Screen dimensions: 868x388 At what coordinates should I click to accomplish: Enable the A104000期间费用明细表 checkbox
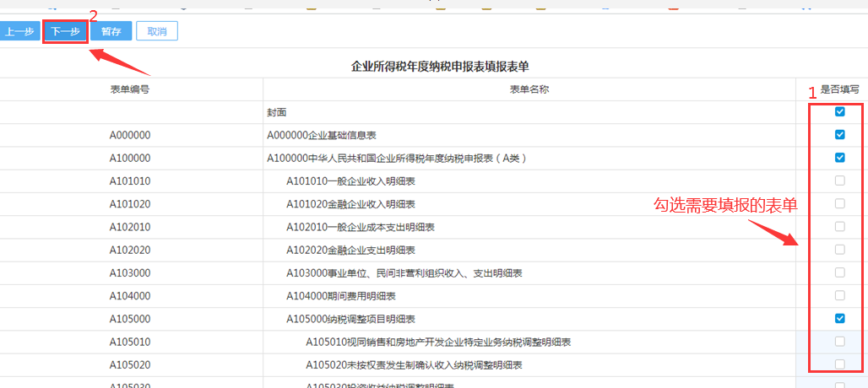[x=839, y=295]
